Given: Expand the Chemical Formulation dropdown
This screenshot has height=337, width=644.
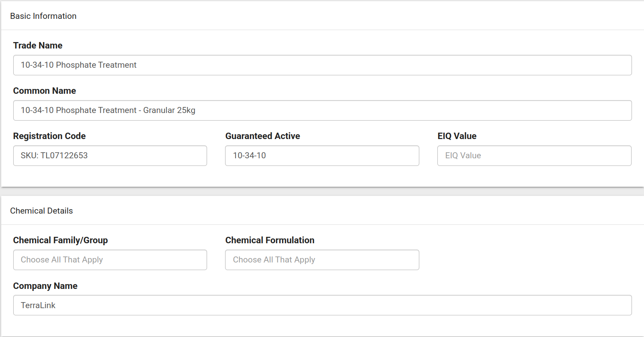Looking at the screenshot, I should pos(322,260).
